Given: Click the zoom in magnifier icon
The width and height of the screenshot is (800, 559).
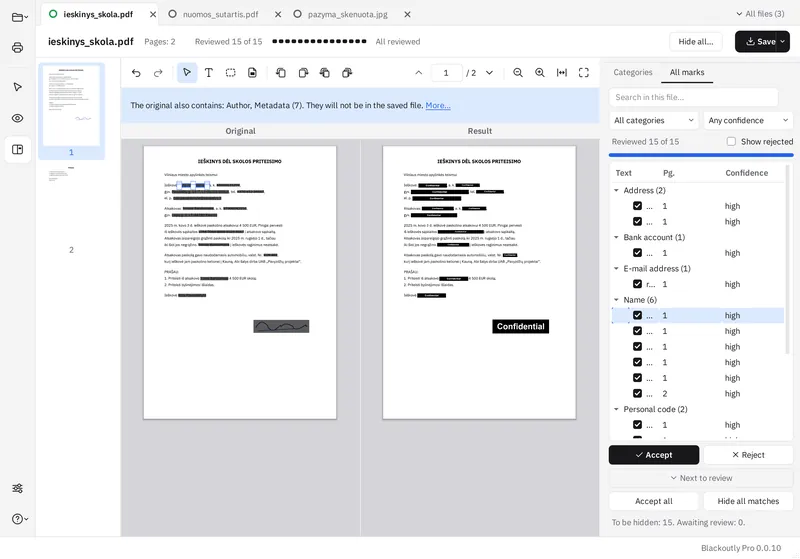Looking at the screenshot, I should click(x=540, y=73).
